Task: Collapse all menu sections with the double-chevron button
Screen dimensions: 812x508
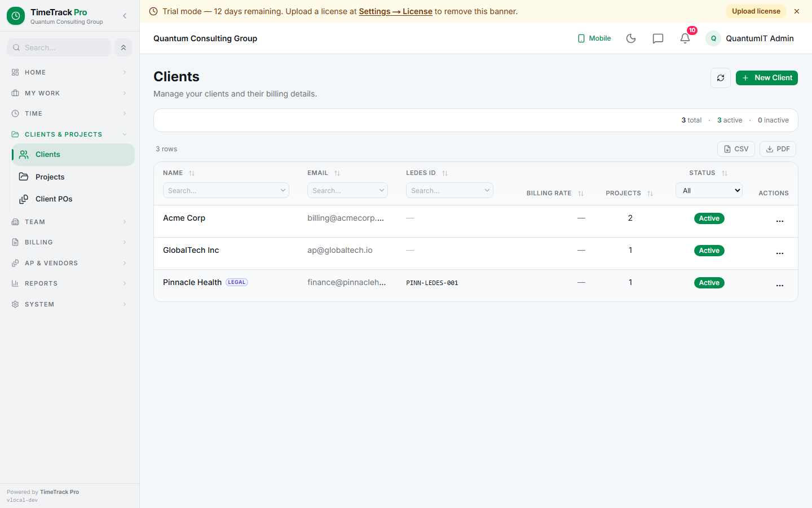Action: click(123, 47)
